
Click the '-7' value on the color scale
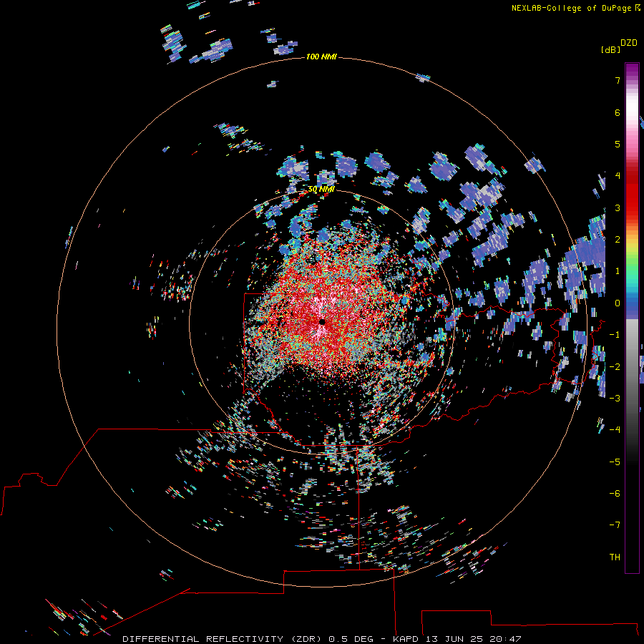(615, 525)
